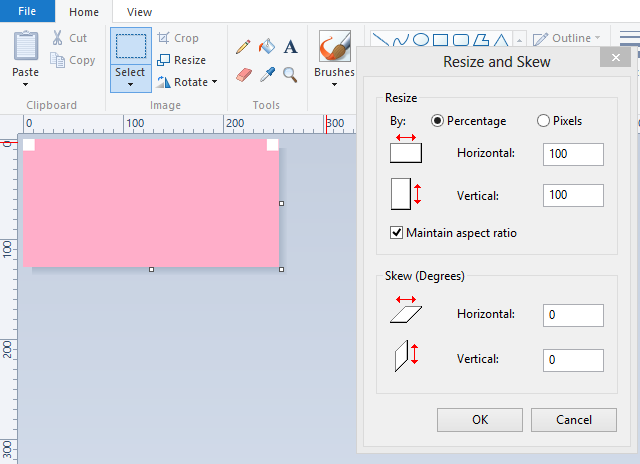640x464 pixels.
Task: Expand the Rotate dropdown menu
Action: point(214,83)
